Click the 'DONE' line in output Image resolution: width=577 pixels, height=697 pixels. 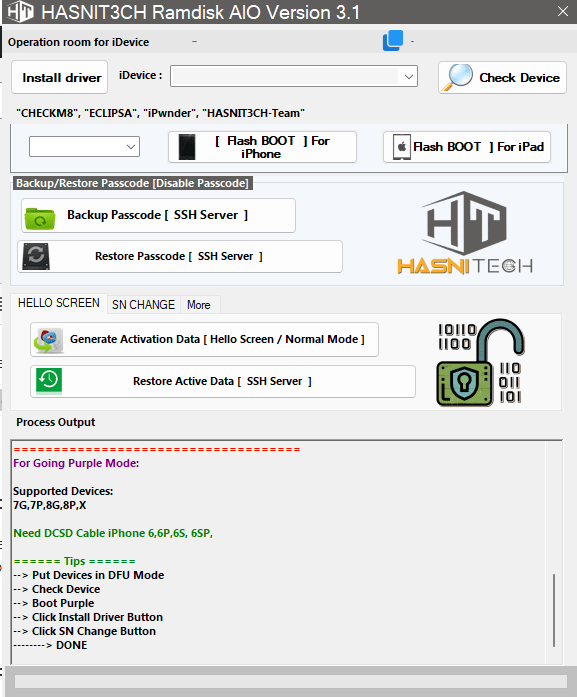point(72,645)
